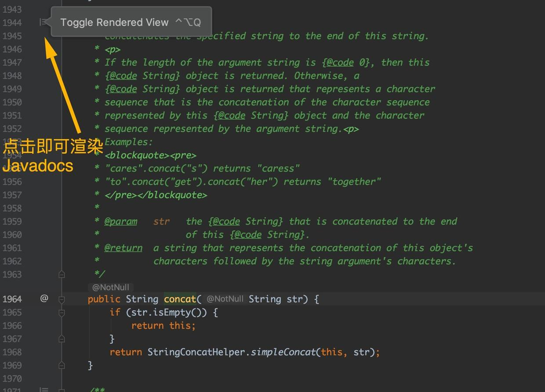
Task: Click the concat method name
Action: tap(180, 299)
